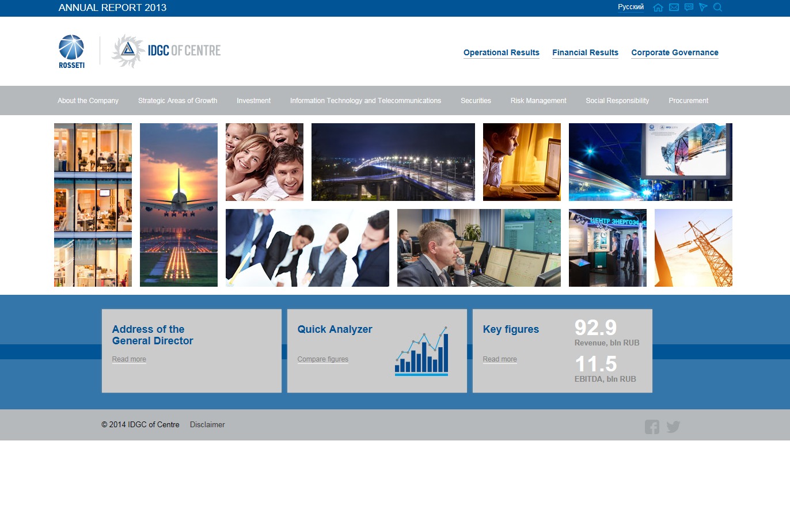Go to Financial Results
The width and height of the screenshot is (790, 532).
[x=585, y=52]
